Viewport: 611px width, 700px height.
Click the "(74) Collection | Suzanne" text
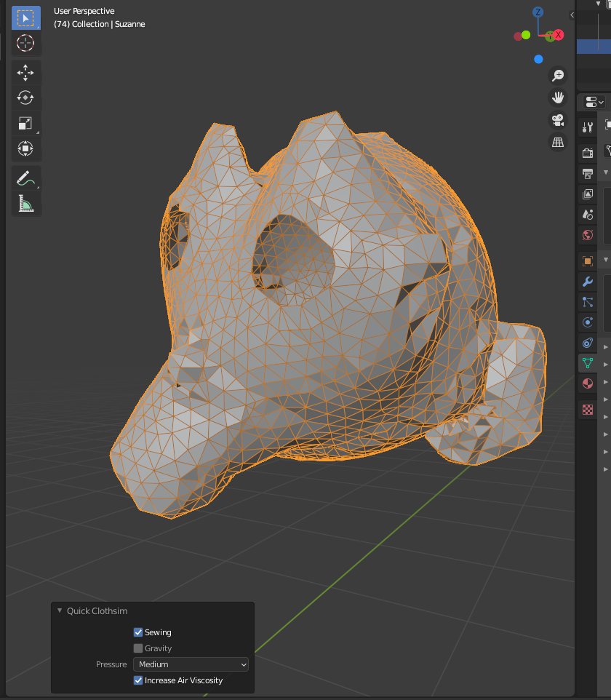[99, 24]
